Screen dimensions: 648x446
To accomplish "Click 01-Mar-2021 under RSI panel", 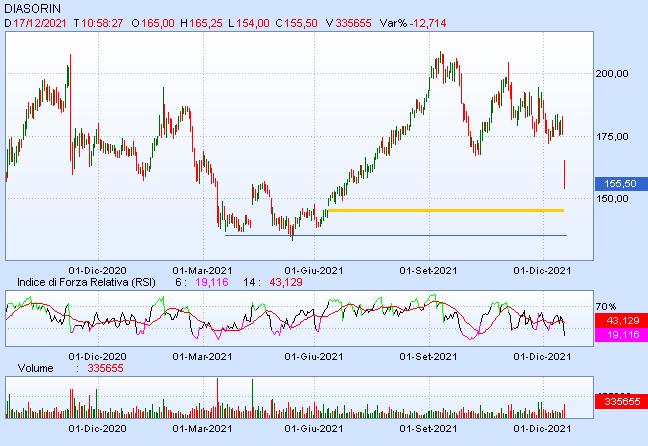I will 202,357.
